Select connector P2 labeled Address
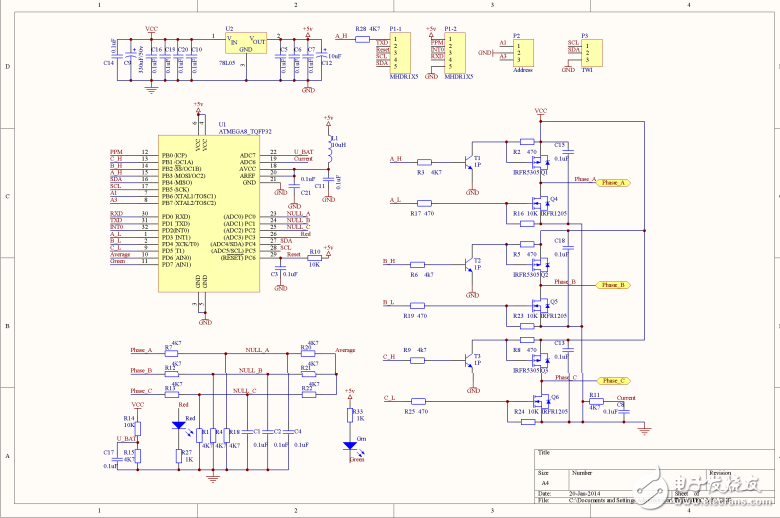The height and width of the screenshot is (518, 780). click(517, 50)
